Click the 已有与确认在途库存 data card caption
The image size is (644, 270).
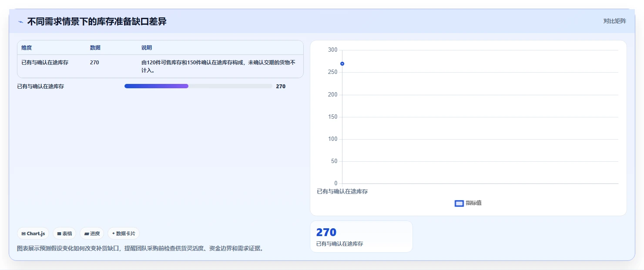pyautogui.click(x=340, y=244)
